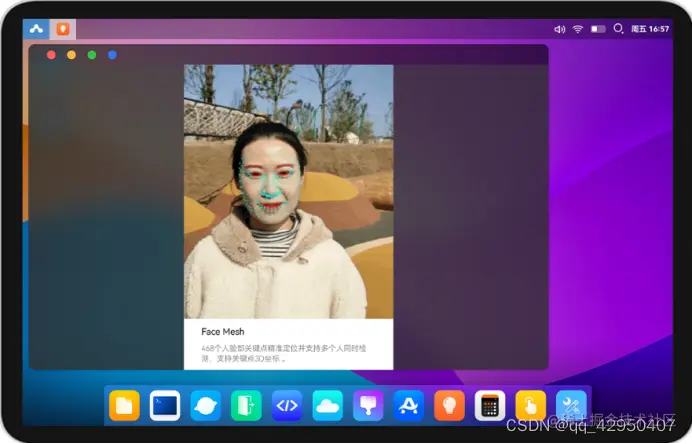Check the battery indicator in the status bar
The image size is (692, 444).
(x=598, y=29)
